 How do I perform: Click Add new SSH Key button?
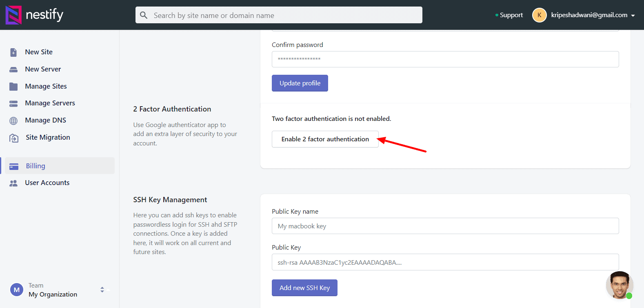click(304, 288)
